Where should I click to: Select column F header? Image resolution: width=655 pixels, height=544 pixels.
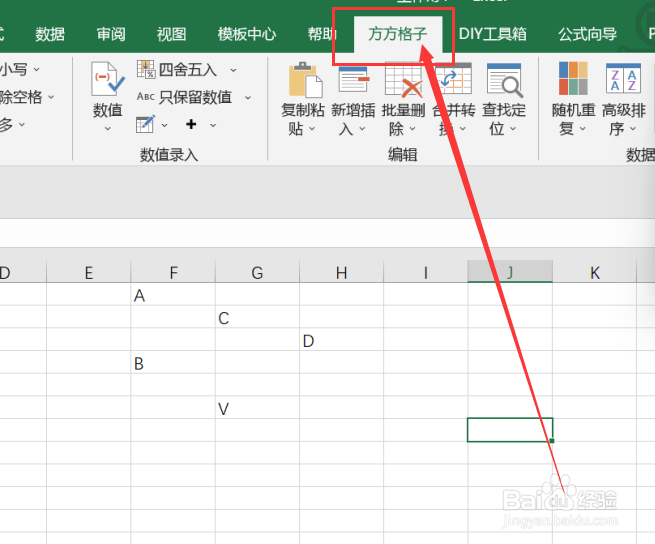[173, 272]
